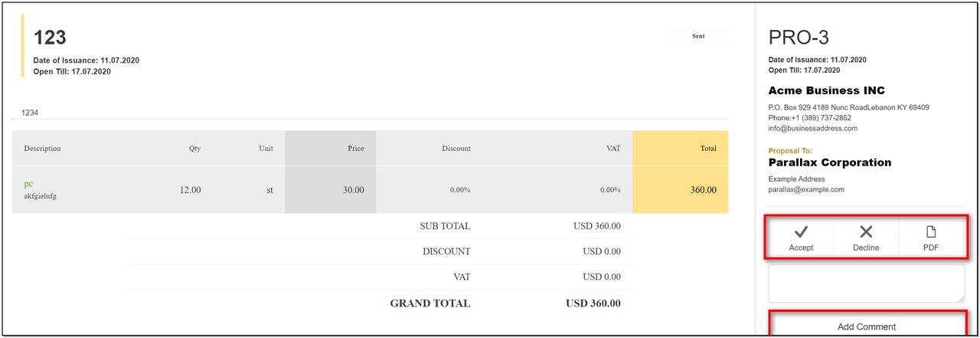Click the Accept checkmark icon
980x338 pixels.
[801, 231]
